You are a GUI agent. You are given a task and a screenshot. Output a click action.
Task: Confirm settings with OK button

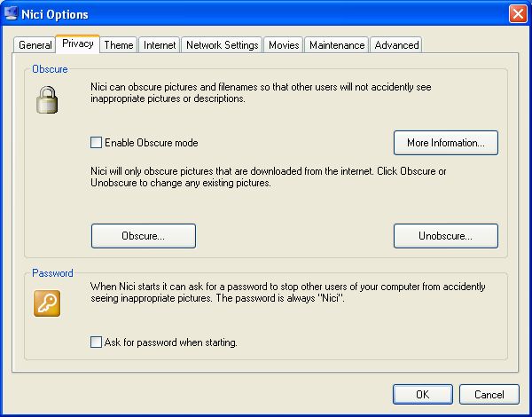coord(423,395)
